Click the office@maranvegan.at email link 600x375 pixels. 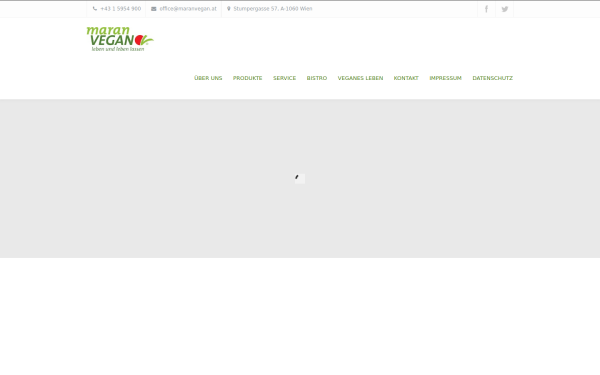click(188, 9)
